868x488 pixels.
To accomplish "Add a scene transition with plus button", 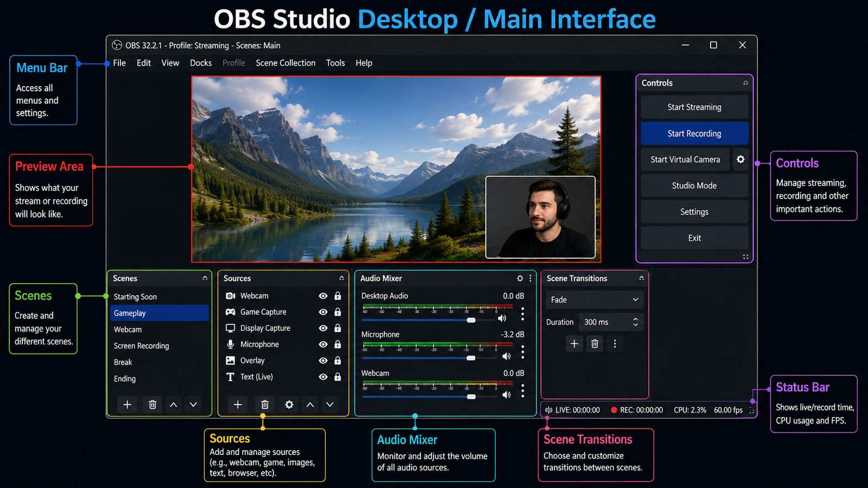I will tap(575, 344).
